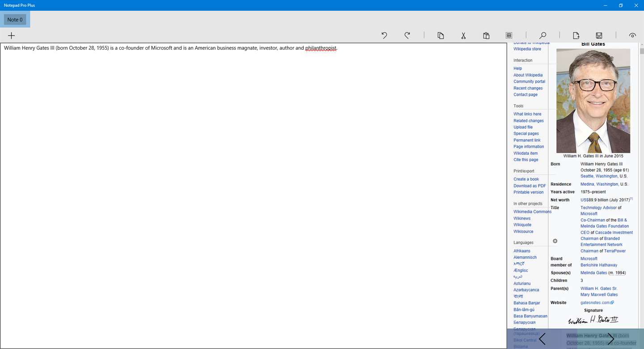Cut selection with the scissors icon

pos(463,35)
